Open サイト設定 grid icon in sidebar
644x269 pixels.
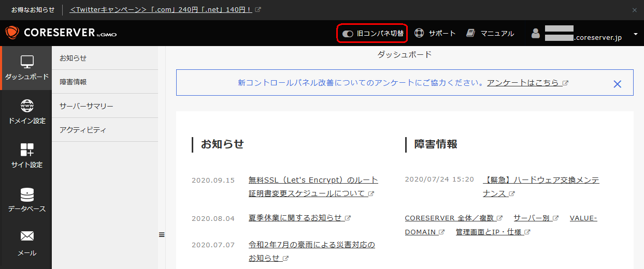27,150
